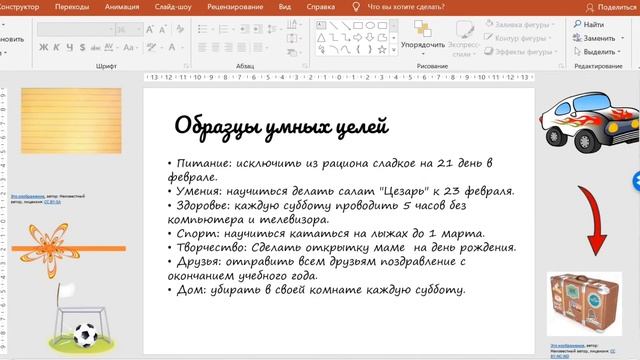
Task: Open Экспресс-стили dropdown
Action: tap(464, 38)
